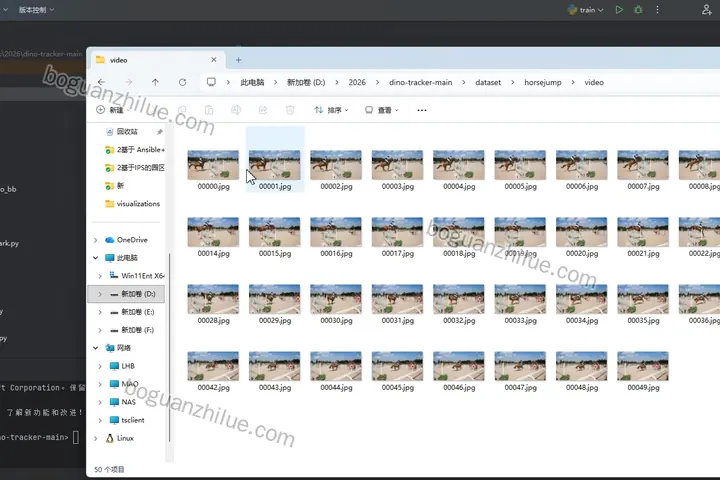Image resolution: width=720 pixels, height=480 pixels.
Task: Expand the OneDrive tree node
Action: point(96,240)
